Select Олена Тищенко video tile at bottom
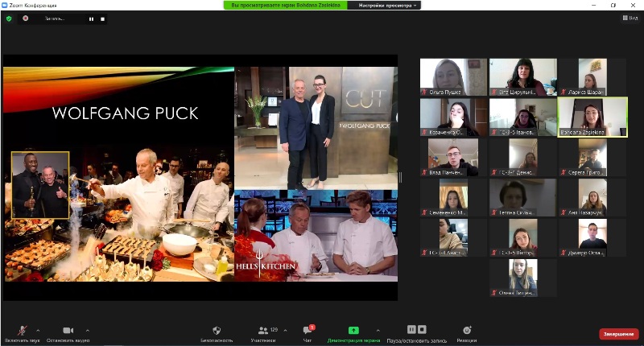Viewport: 644px width, 346px height. tap(523, 278)
